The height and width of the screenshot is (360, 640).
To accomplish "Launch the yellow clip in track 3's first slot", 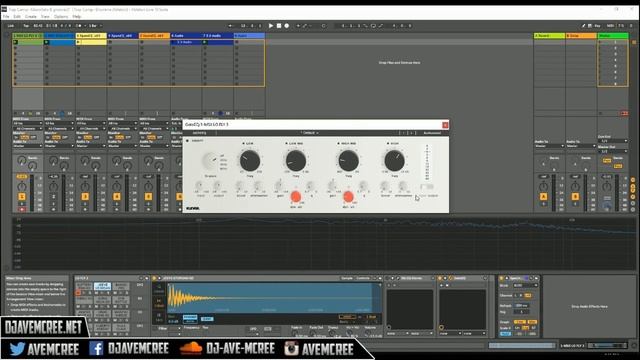I will coord(78,42).
